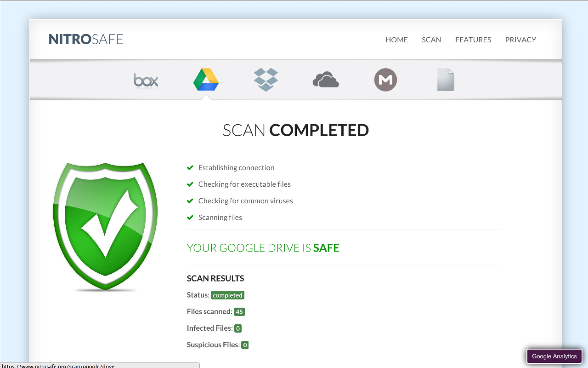Click the Files scanned count badge
The height and width of the screenshot is (368, 588).
coord(239,312)
